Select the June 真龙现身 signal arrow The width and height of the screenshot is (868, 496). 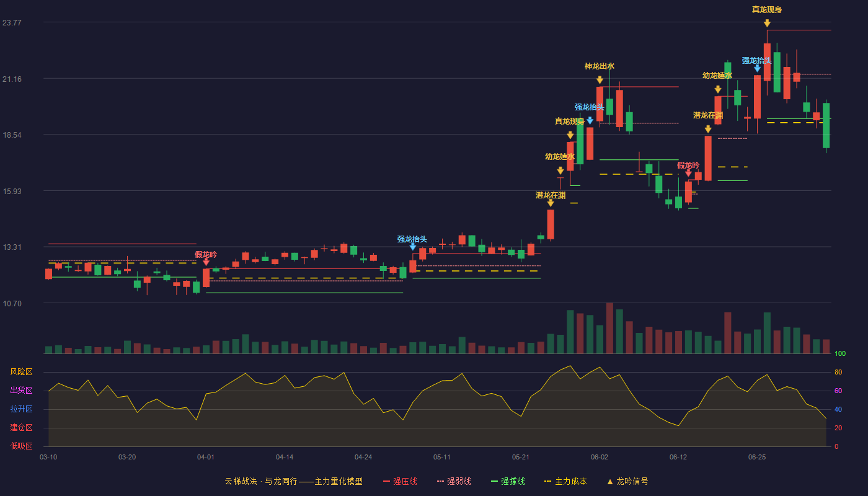point(767,23)
